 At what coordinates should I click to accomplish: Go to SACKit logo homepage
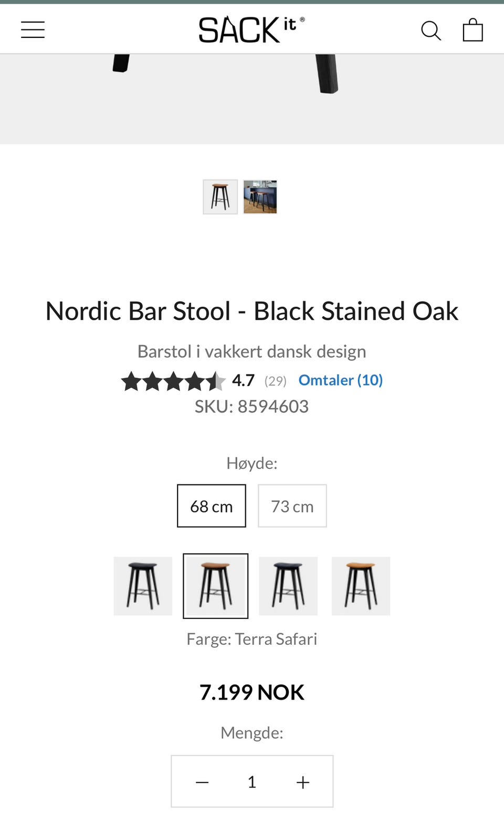[251, 30]
